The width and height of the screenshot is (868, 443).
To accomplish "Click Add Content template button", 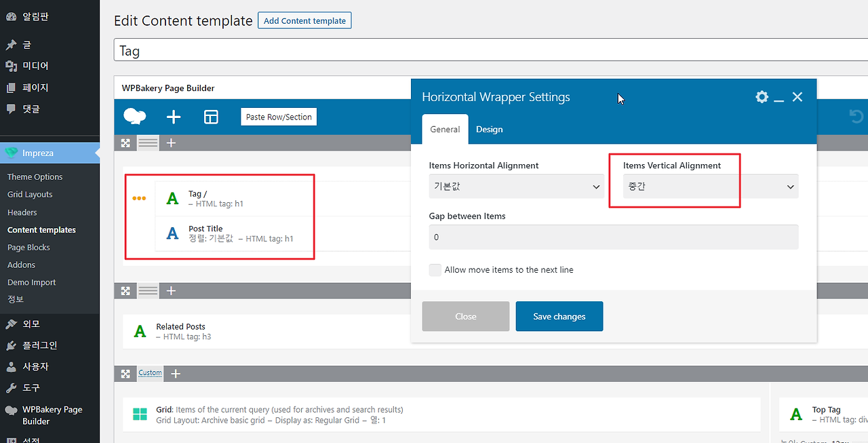I will (x=304, y=21).
